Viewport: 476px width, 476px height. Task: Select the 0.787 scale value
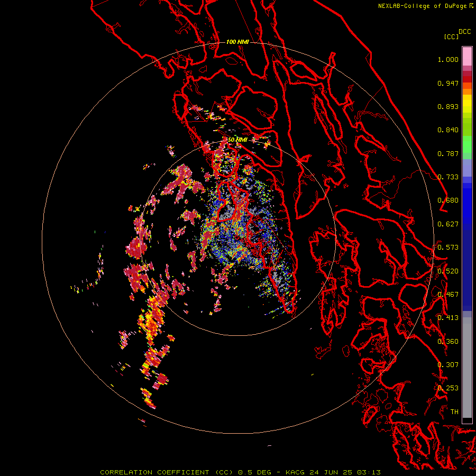click(448, 153)
